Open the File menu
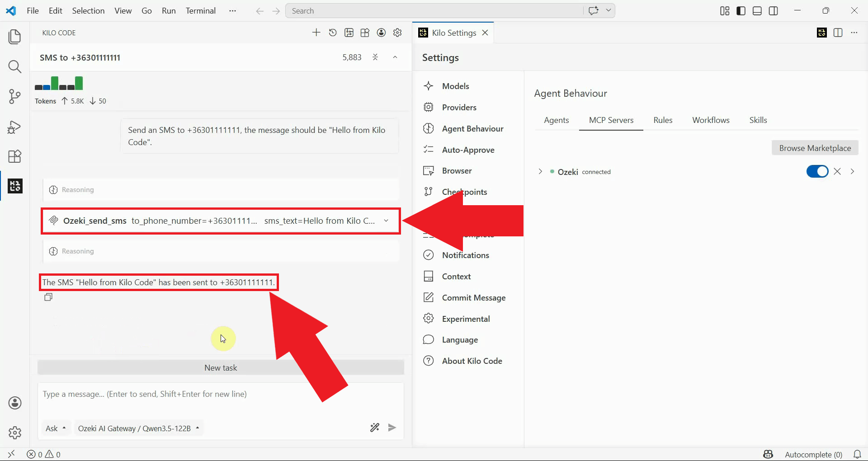 click(x=33, y=10)
